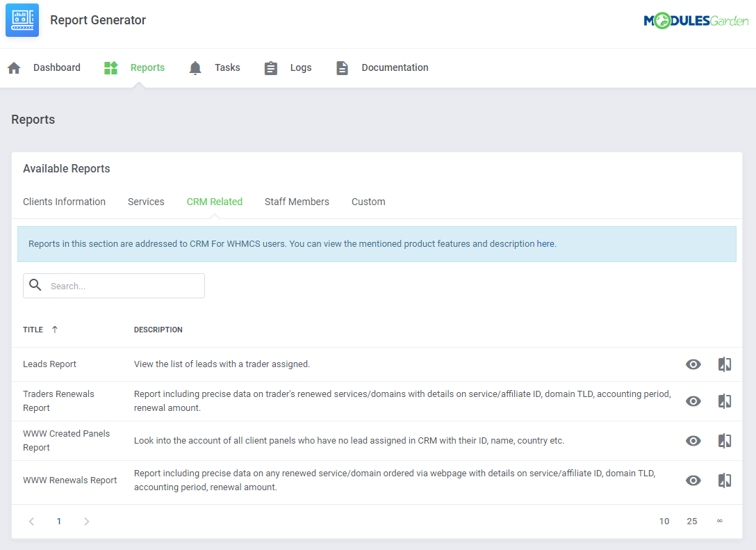Viewport: 756px width, 550px height.
Task: Click the 'WWW Created Panels Report' title text
Action: click(x=67, y=440)
